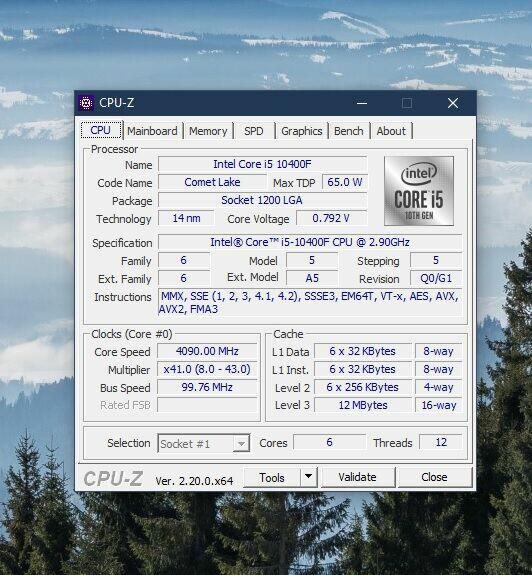This screenshot has width=532, height=575.
Task: Click the Threads value 12
Action: click(x=441, y=442)
